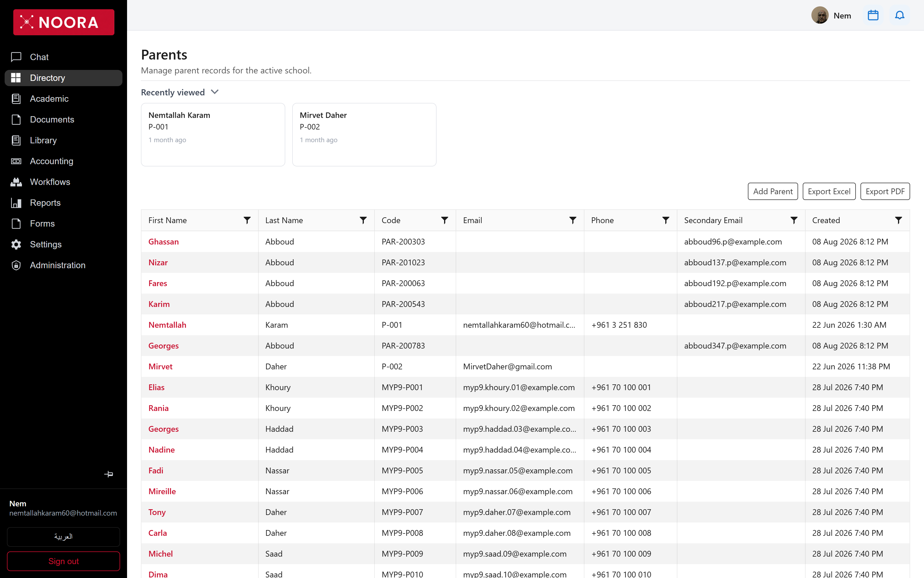Click the Library book icon
Image resolution: width=924 pixels, height=578 pixels.
(16, 140)
